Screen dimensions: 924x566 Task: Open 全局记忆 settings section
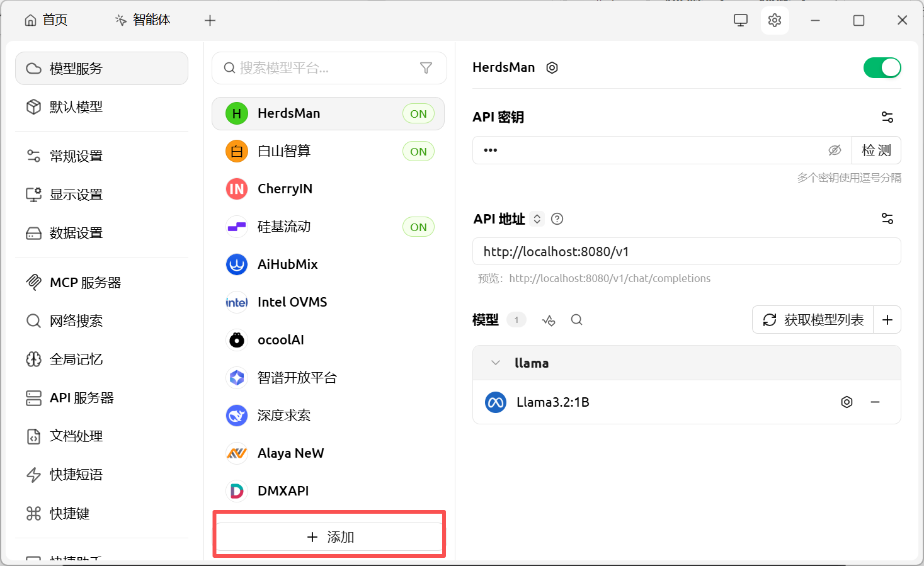[102, 359]
